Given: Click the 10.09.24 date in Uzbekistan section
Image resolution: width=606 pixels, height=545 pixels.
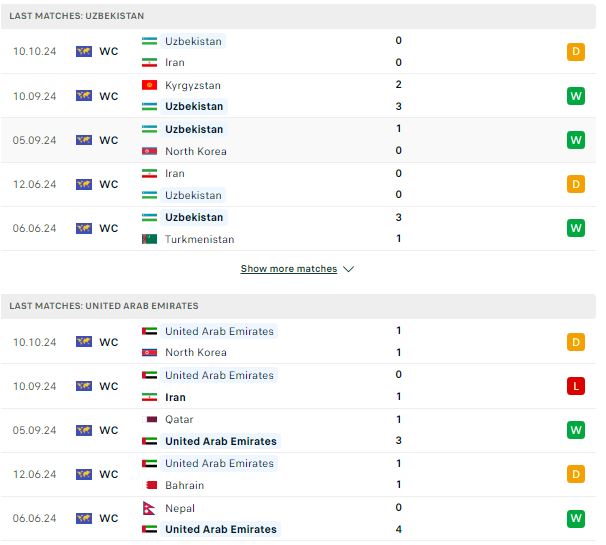Looking at the screenshot, I should 34,96.
